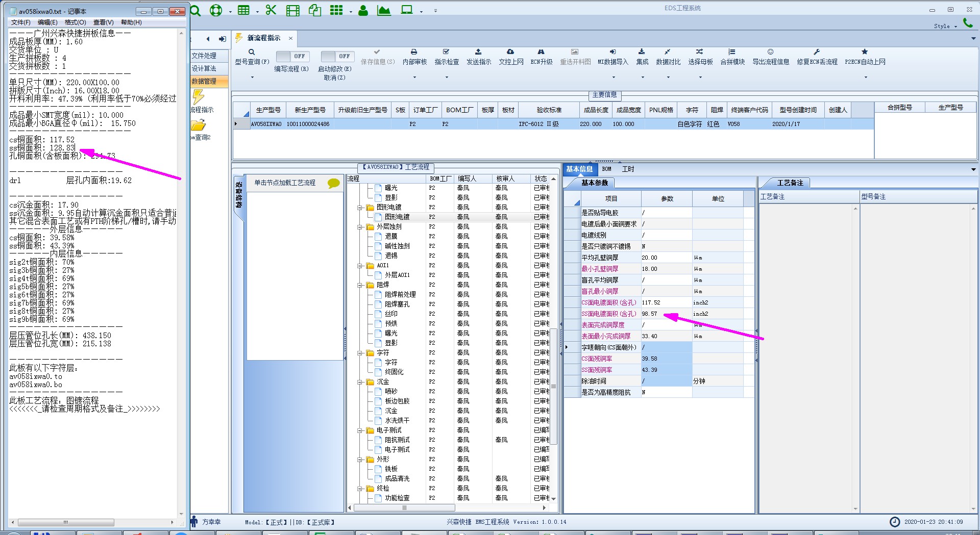Open Notepad 格式(O) menu
The height and width of the screenshot is (535, 980).
click(76, 22)
